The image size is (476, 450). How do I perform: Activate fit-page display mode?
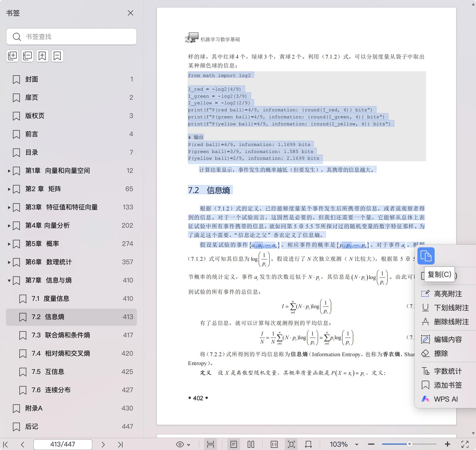[x=291, y=444]
